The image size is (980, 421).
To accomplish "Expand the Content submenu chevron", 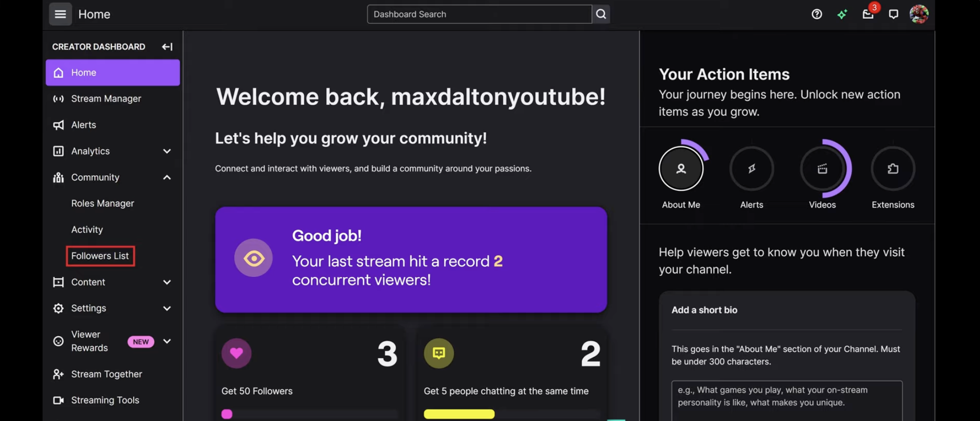I will [167, 282].
